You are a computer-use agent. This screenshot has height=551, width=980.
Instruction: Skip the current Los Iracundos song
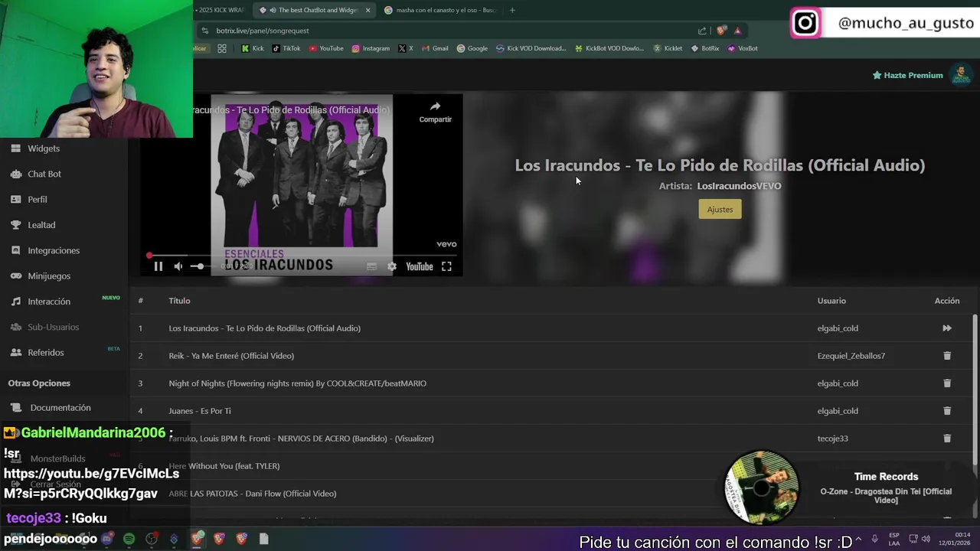[x=947, y=328]
